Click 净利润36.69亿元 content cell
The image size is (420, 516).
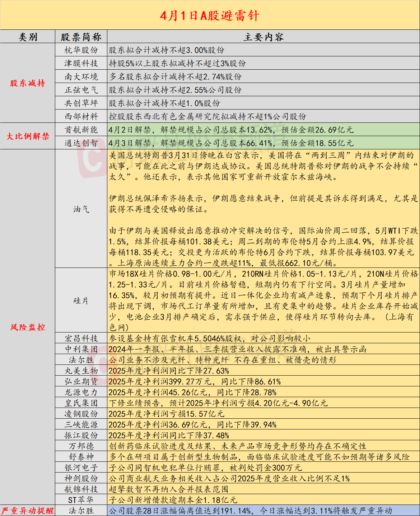click(263, 424)
